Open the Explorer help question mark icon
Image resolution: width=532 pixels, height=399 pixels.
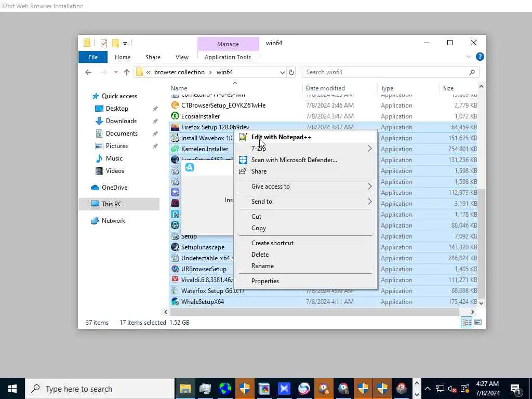(480, 57)
